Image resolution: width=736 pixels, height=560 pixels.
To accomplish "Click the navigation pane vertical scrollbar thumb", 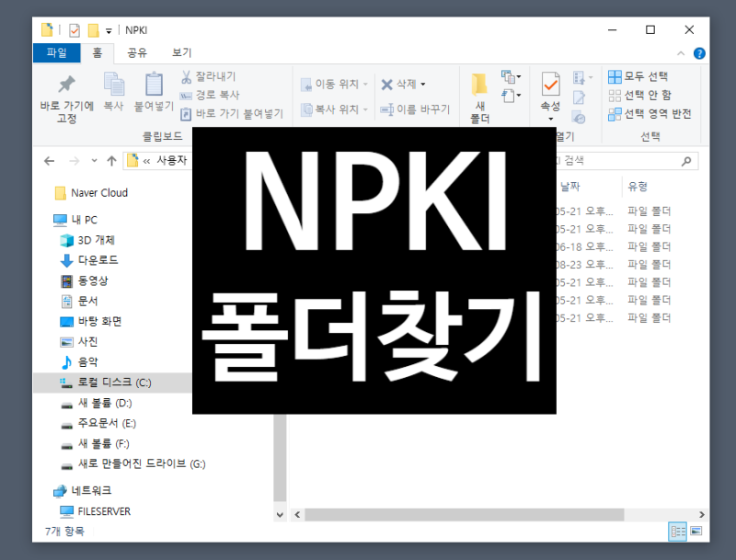I will [x=280, y=458].
